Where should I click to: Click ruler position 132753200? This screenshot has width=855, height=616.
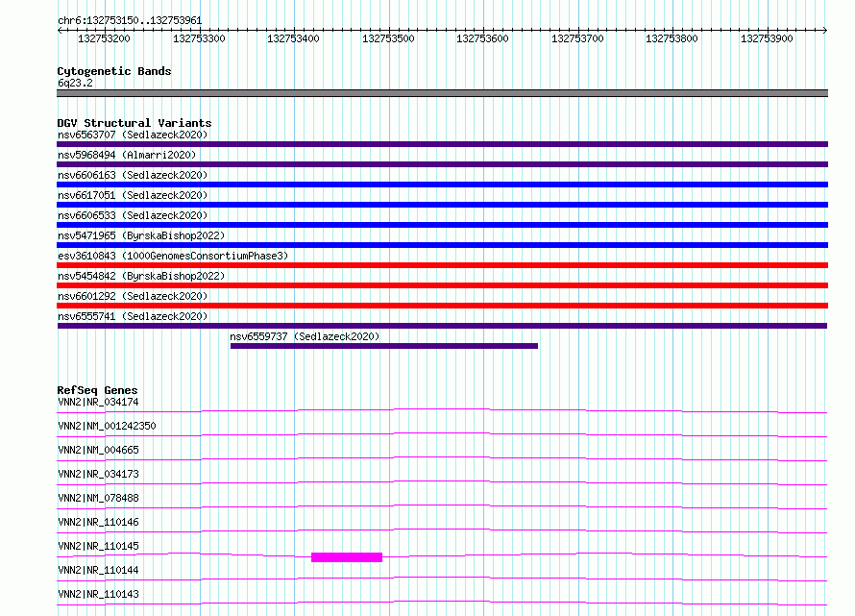[104, 38]
